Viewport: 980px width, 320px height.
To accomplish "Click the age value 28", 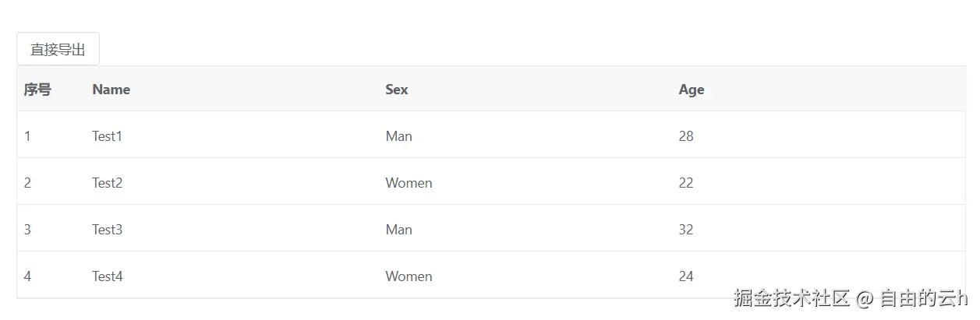I will click(686, 136).
